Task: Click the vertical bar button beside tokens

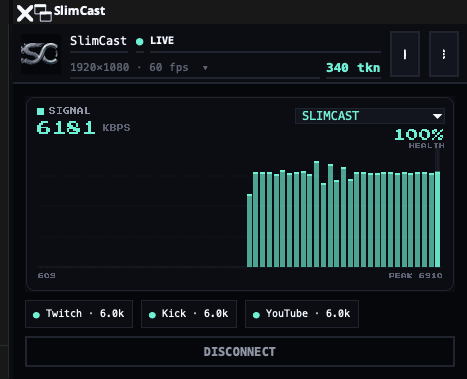Action: click(405, 54)
